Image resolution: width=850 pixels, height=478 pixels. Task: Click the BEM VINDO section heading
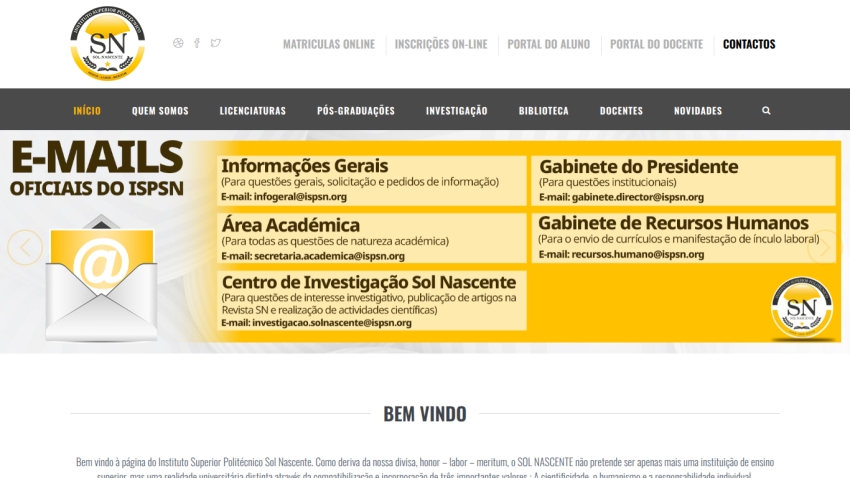click(425, 414)
